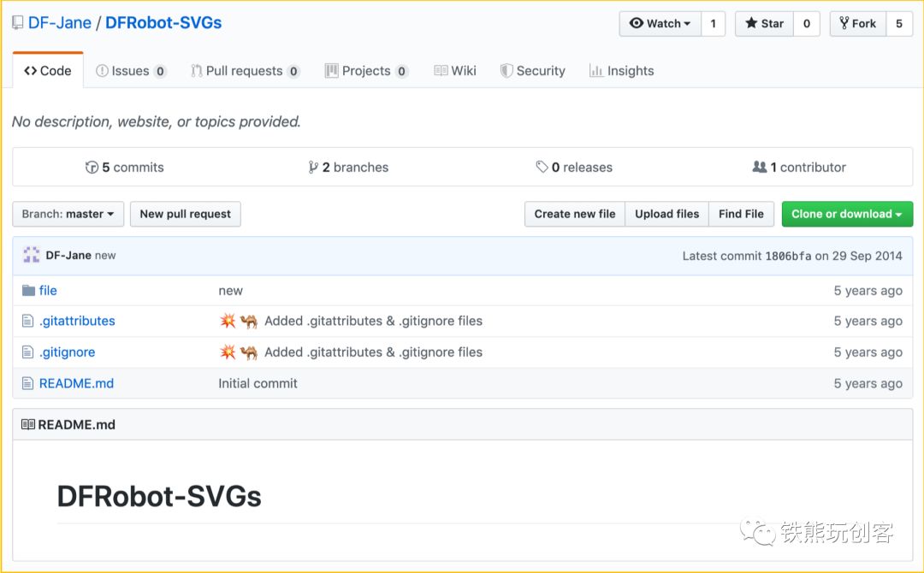Switch to the Issues tab
Image resolution: width=924 pixels, height=573 pixels.
[131, 71]
